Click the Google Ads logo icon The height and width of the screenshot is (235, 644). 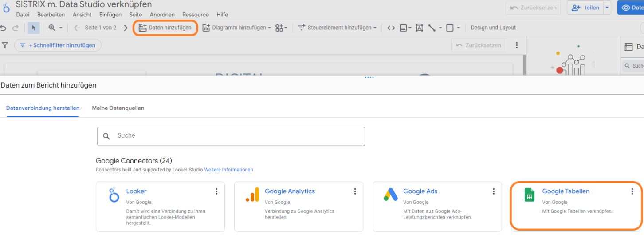pyautogui.click(x=391, y=195)
